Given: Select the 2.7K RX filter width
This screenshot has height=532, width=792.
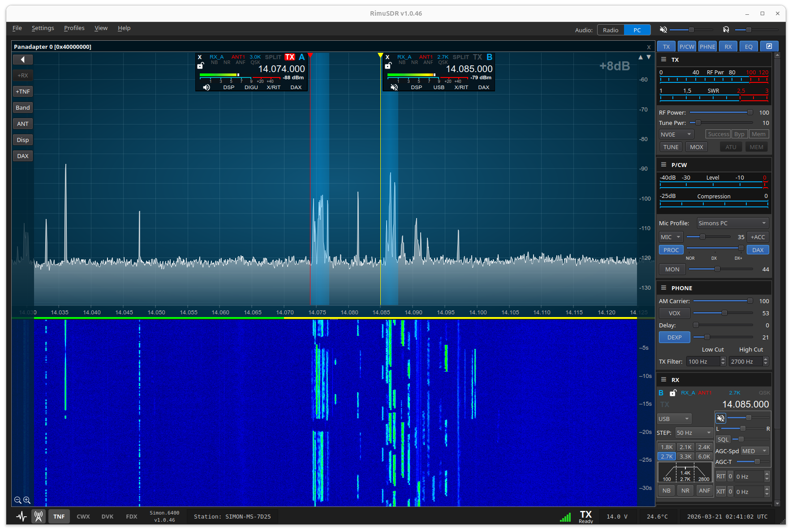Looking at the screenshot, I should pos(666,456).
